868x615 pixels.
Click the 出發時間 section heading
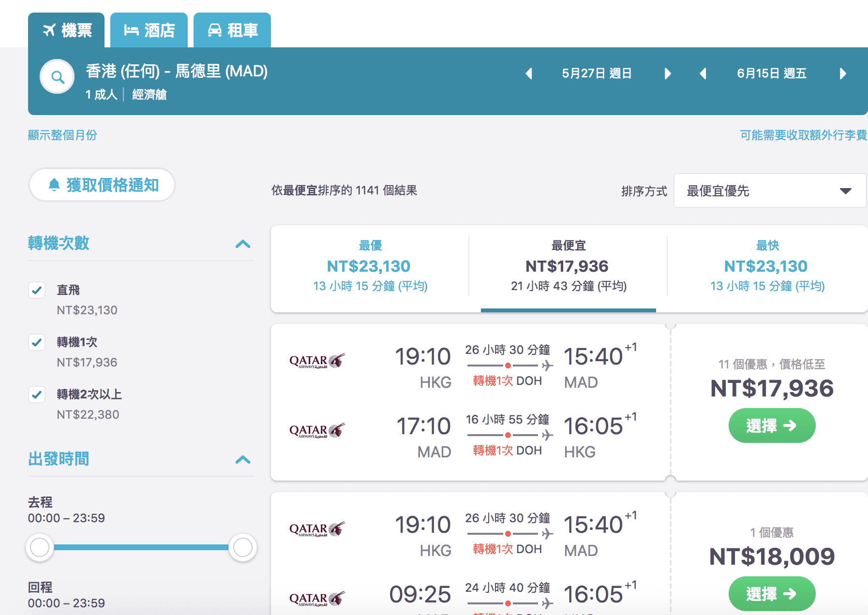[59, 458]
